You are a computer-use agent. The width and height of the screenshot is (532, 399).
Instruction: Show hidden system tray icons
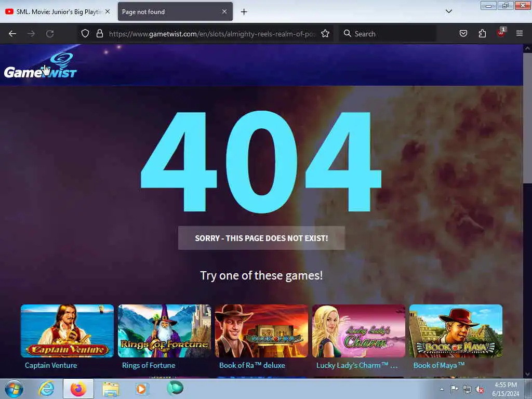click(442, 389)
